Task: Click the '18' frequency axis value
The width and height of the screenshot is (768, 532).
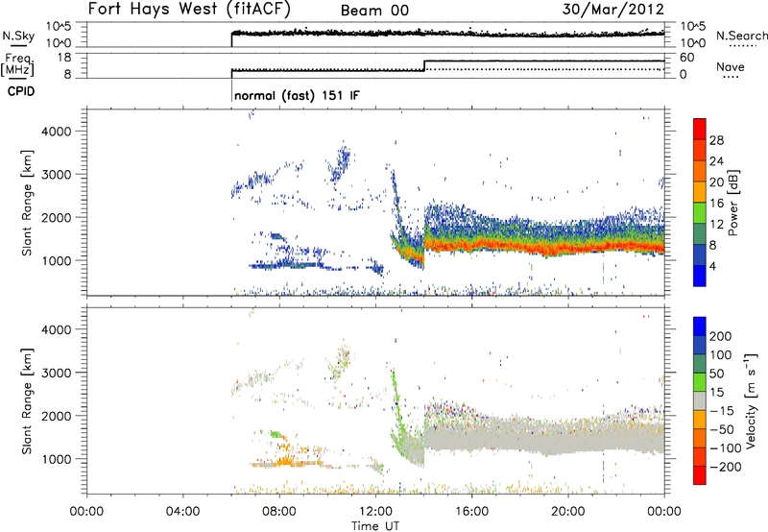Action: [x=63, y=58]
